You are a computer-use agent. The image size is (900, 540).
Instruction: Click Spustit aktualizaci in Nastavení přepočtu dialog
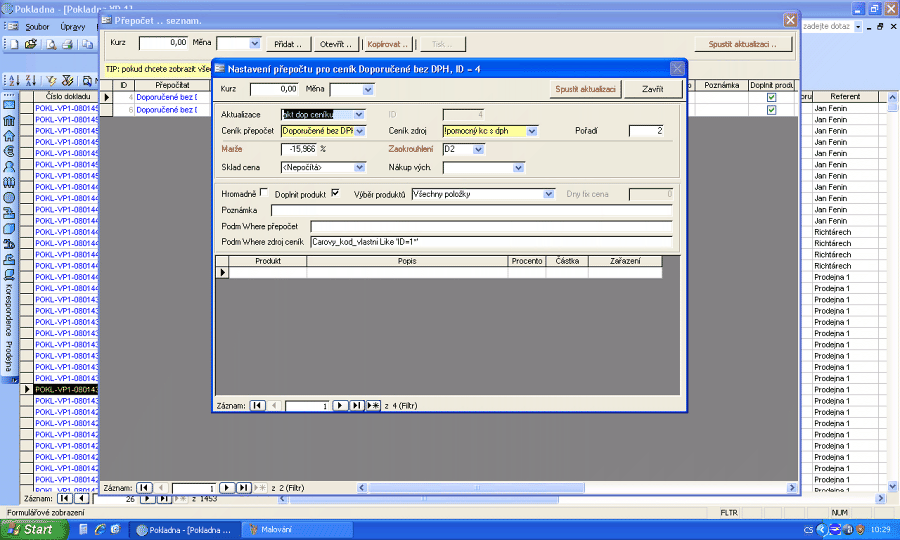click(x=585, y=89)
